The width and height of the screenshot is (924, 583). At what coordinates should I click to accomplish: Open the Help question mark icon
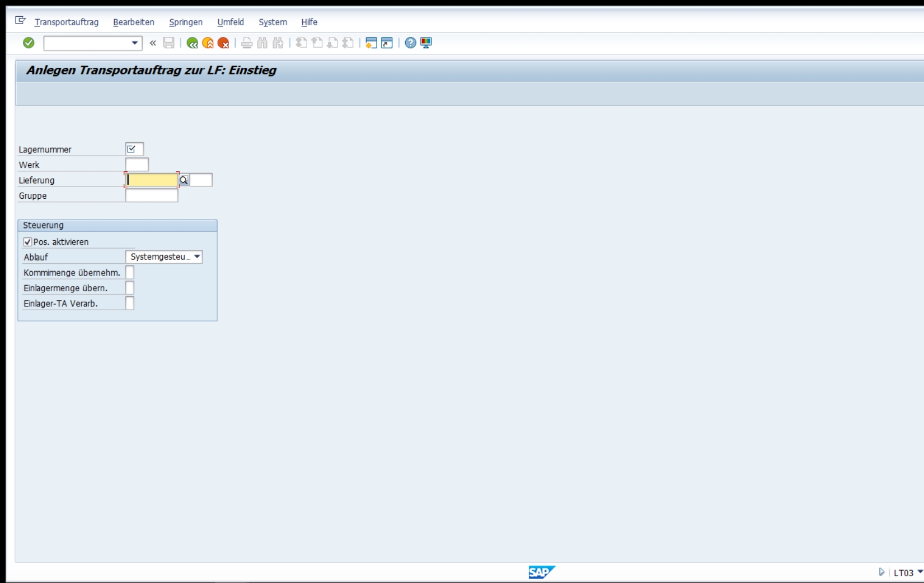[x=410, y=43]
